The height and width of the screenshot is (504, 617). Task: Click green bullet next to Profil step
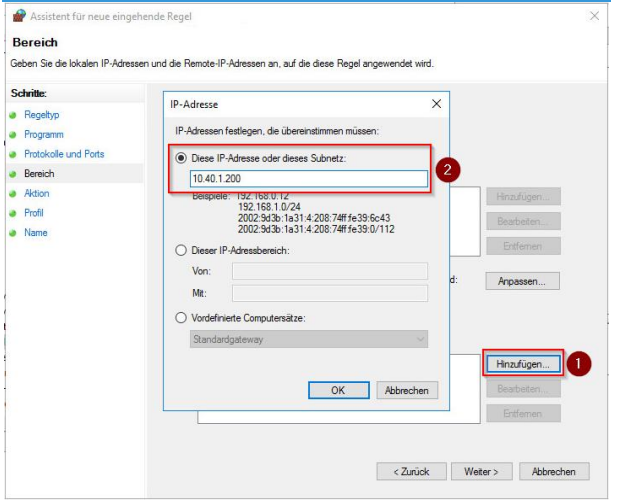[x=14, y=213]
